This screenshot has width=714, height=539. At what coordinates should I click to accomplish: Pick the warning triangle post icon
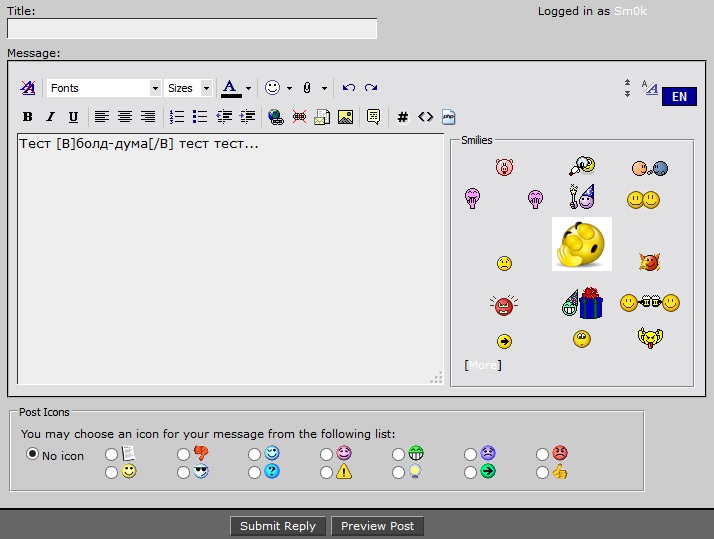click(328, 472)
